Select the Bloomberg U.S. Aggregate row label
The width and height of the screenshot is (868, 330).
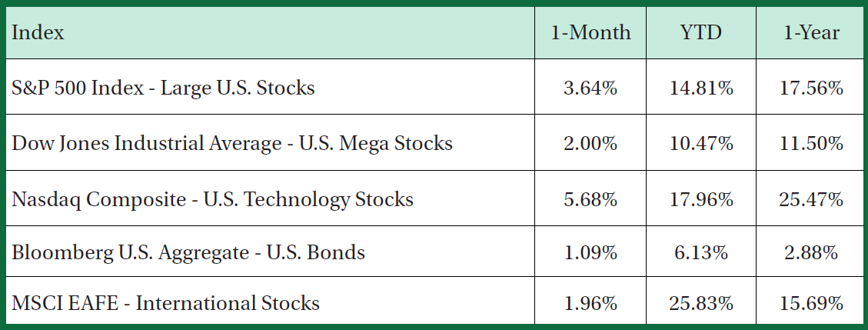(x=188, y=252)
